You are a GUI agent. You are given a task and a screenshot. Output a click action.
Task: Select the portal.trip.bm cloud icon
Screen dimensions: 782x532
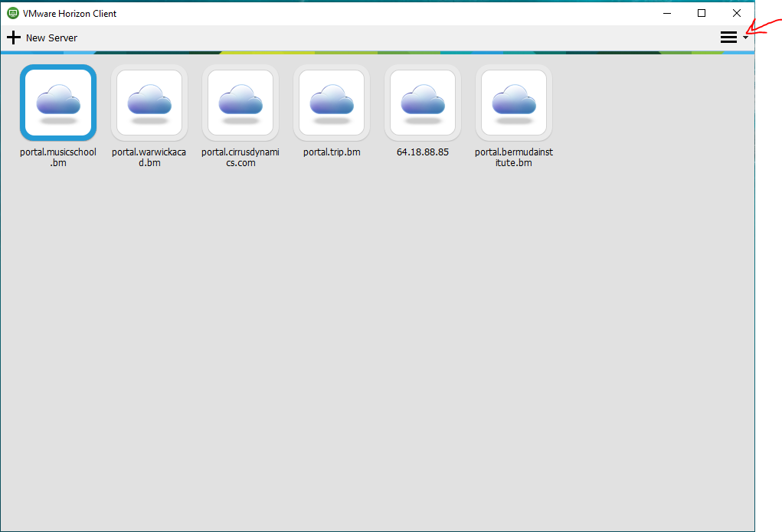click(332, 103)
